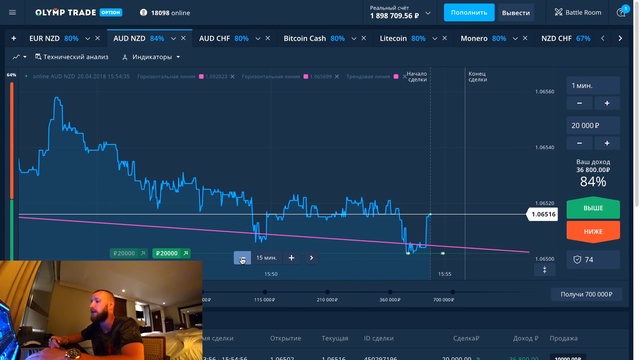The image size is (640, 360).
Task: Add a new asset tab with plus
Action: click(13, 38)
